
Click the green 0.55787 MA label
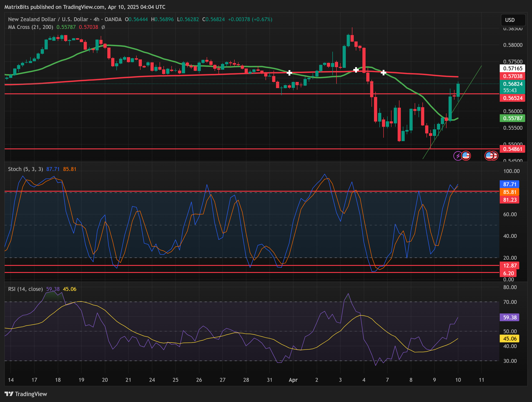click(x=512, y=118)
